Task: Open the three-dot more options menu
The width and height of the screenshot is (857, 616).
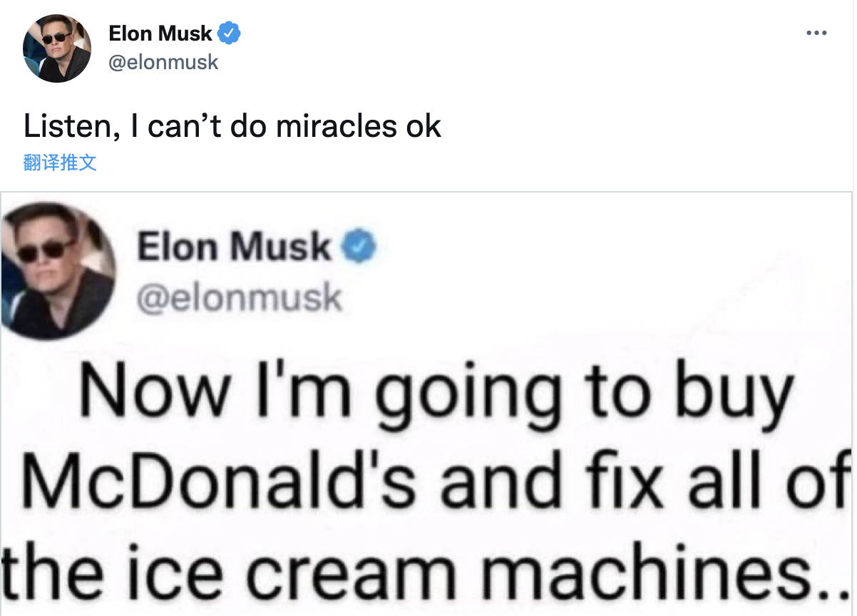Action: pos(816,33)
